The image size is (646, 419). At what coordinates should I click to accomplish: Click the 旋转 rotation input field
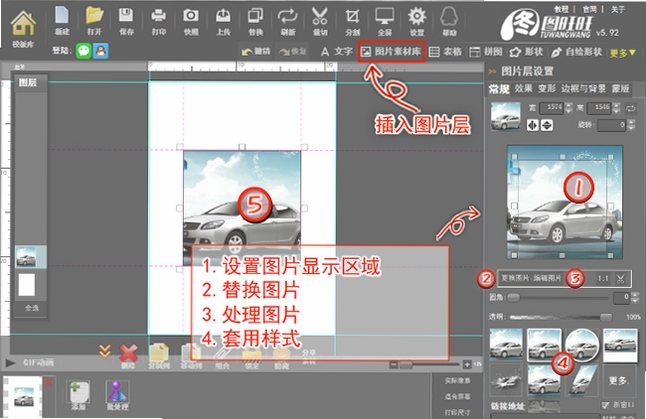[x=611, y=125]
